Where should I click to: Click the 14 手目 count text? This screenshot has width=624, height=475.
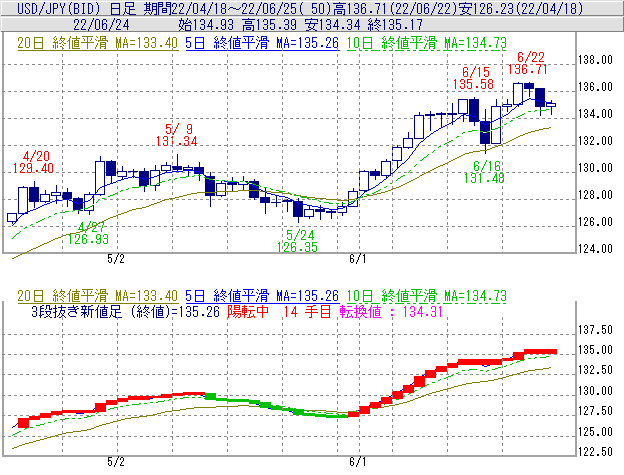(x=307, y=311)
